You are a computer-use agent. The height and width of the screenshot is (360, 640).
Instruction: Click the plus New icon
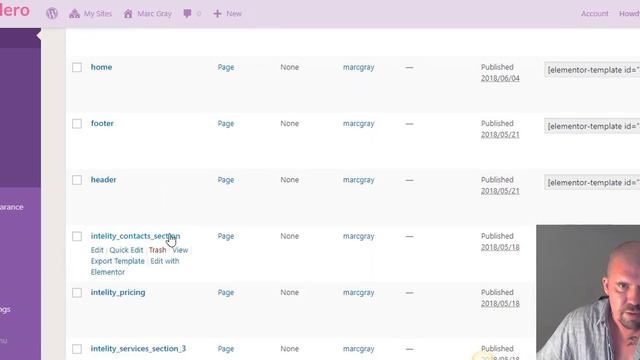[217, 13]
